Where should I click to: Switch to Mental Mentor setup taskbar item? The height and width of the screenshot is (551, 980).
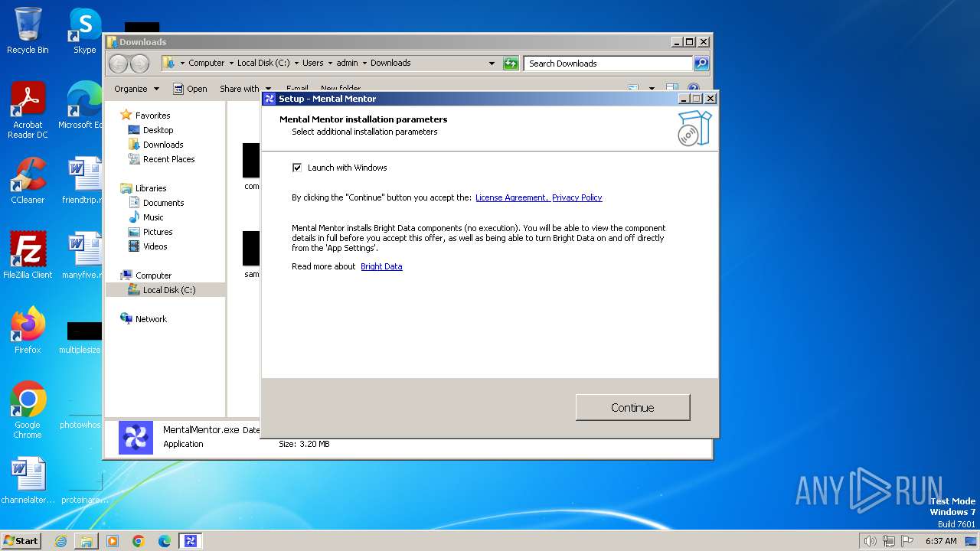pyautogui.click(x=191, y=541)
